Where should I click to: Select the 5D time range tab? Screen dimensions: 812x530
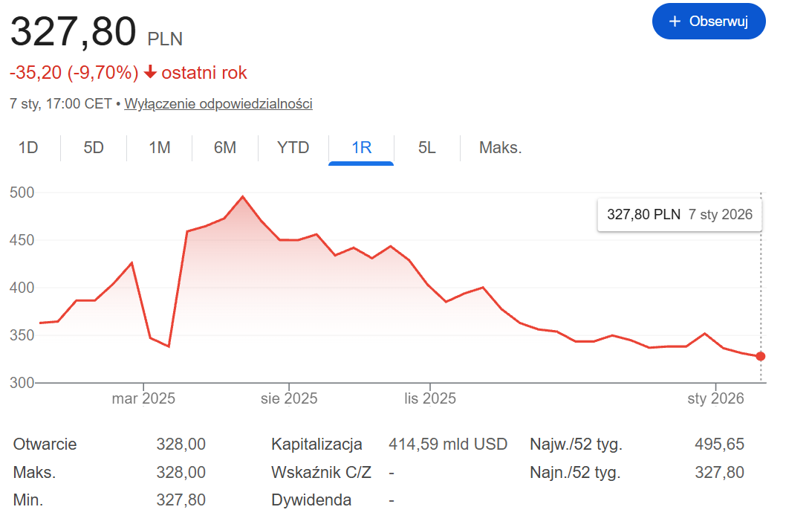coord(94,147)
